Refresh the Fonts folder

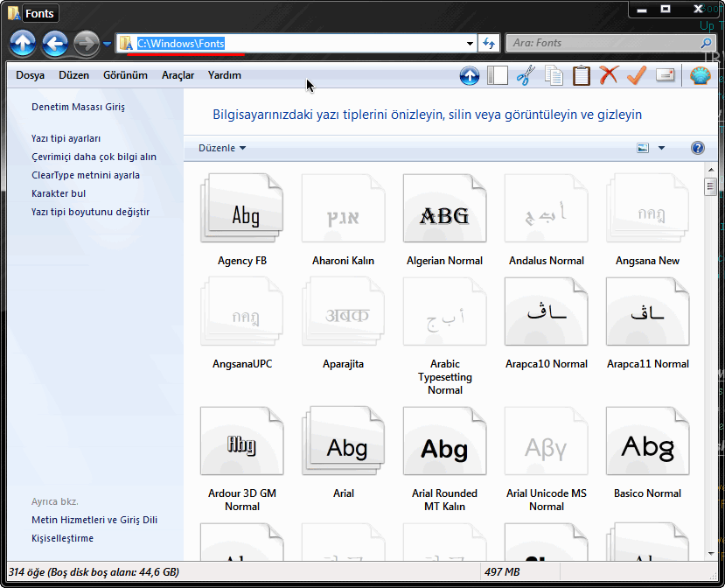tap(489, 44)
